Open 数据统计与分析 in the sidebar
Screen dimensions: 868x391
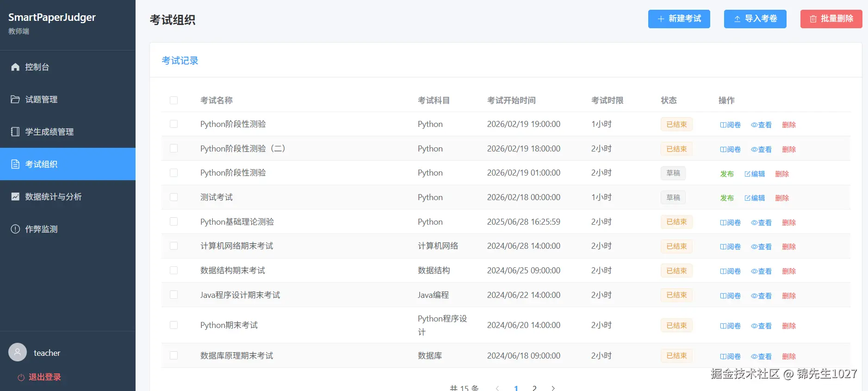point(68,196)
